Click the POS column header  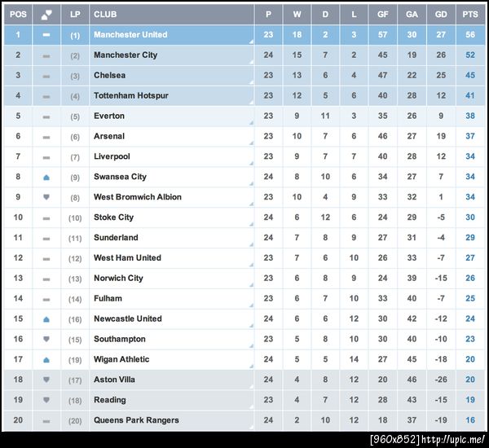point(18,15)
